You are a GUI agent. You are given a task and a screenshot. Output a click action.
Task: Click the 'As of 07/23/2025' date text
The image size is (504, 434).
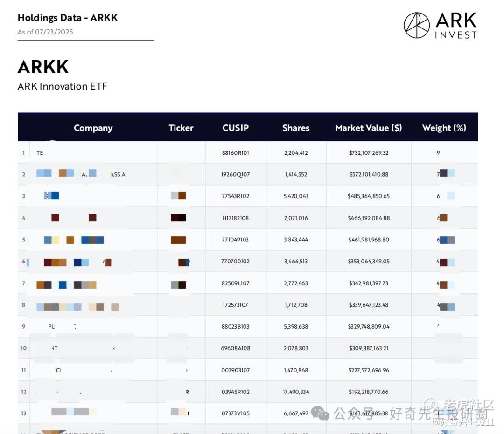45,32
